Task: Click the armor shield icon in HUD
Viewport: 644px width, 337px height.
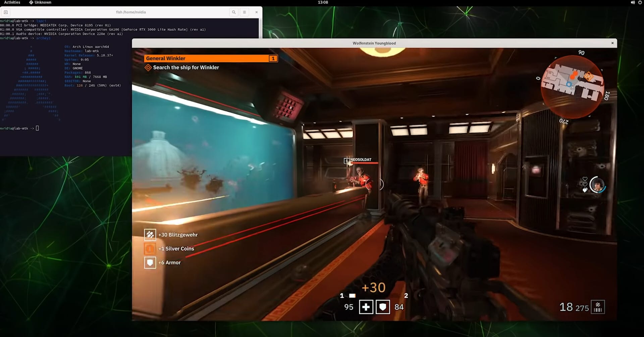Action: pos(383,307)
